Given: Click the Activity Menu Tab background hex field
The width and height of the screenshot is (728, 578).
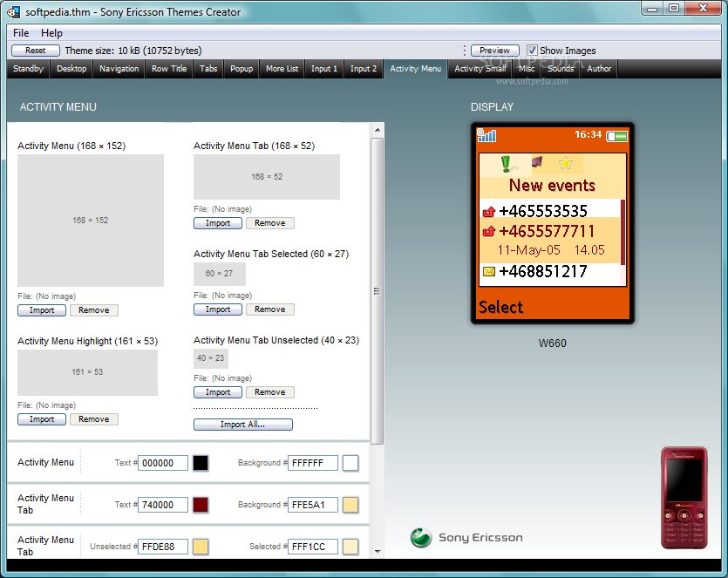Looking at the screenshot, I should click(x=312, y=505).
